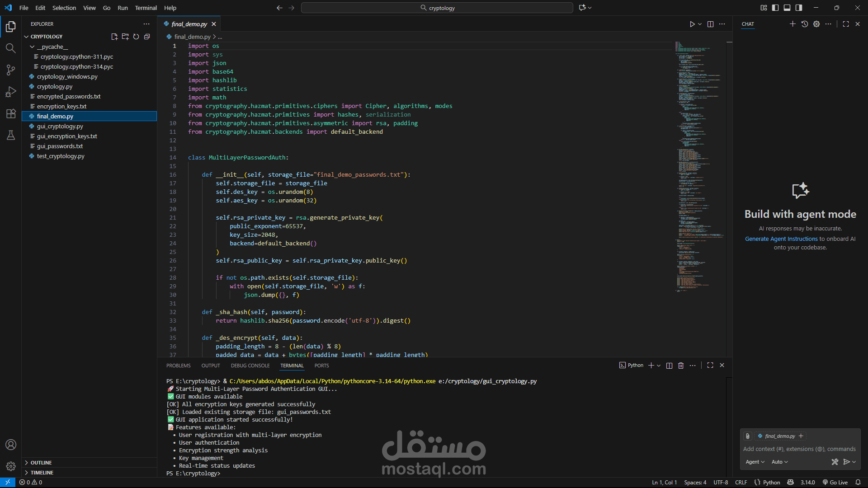Open the Terminal menu

click(146, 8)
